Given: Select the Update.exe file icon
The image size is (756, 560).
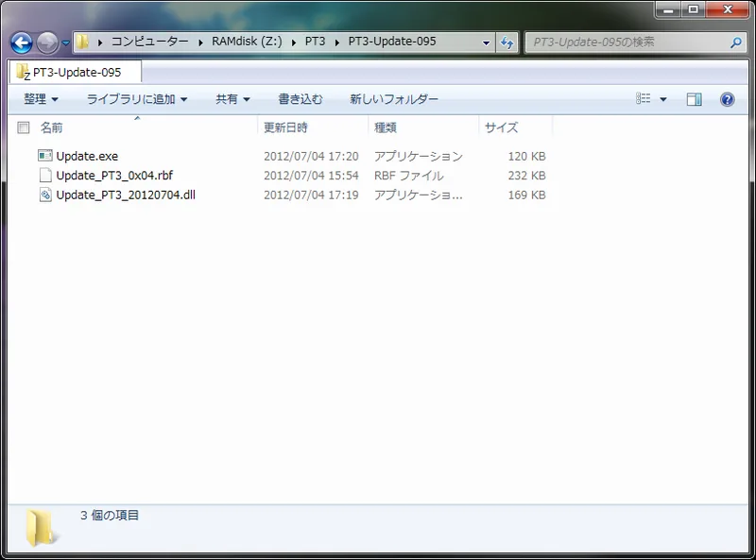Looking at the screenshot, I should [45, 156].
